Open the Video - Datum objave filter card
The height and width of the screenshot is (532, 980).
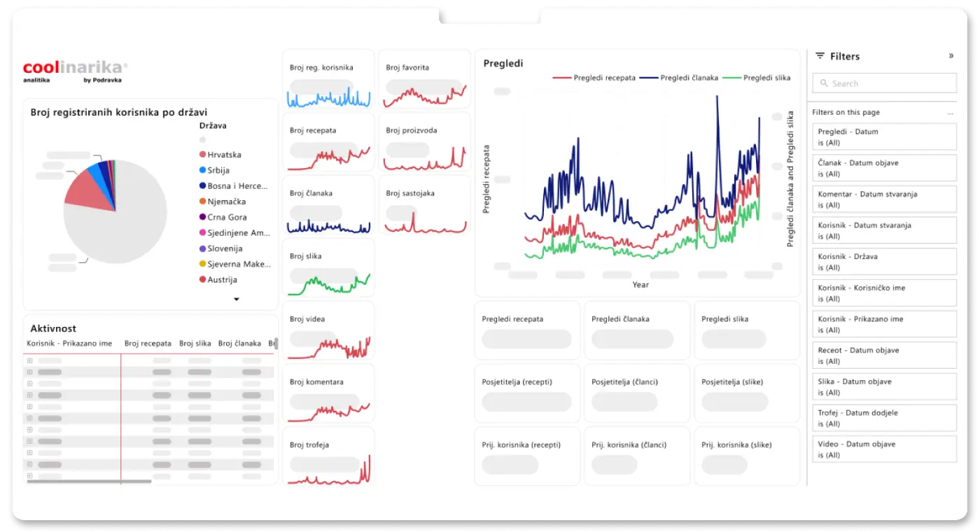[x=884, y=449]
